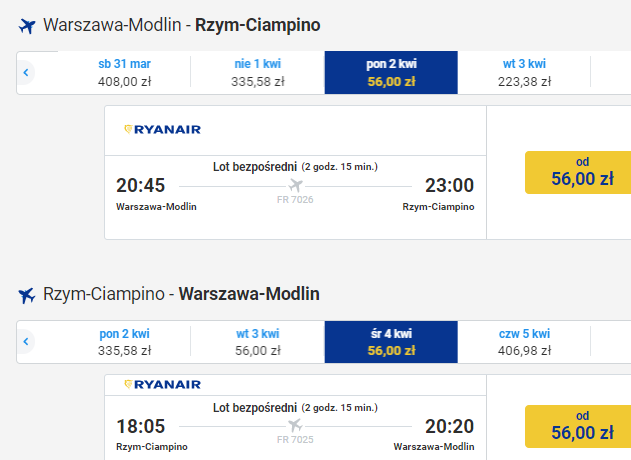Select outbound date sb 31 mar

click(x=124, y=72)
